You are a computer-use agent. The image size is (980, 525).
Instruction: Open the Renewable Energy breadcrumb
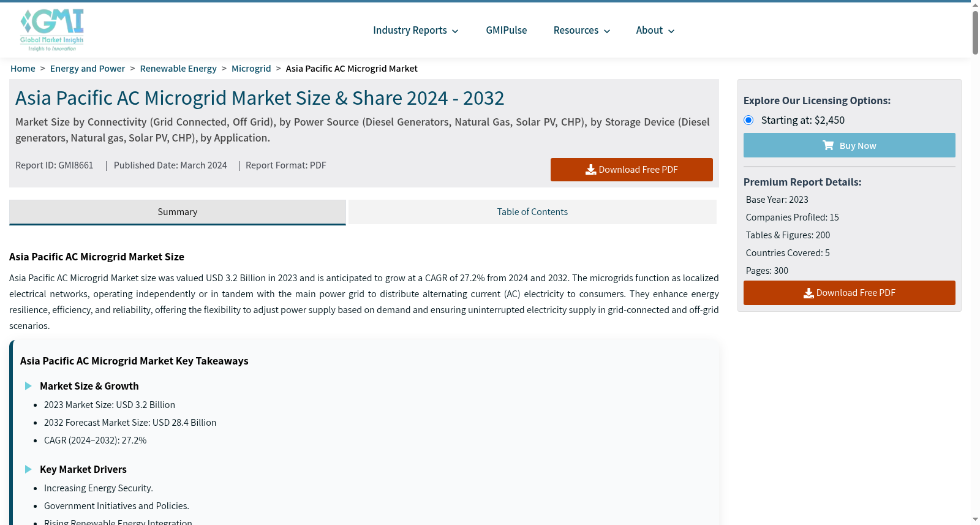(x=178, y=69)
